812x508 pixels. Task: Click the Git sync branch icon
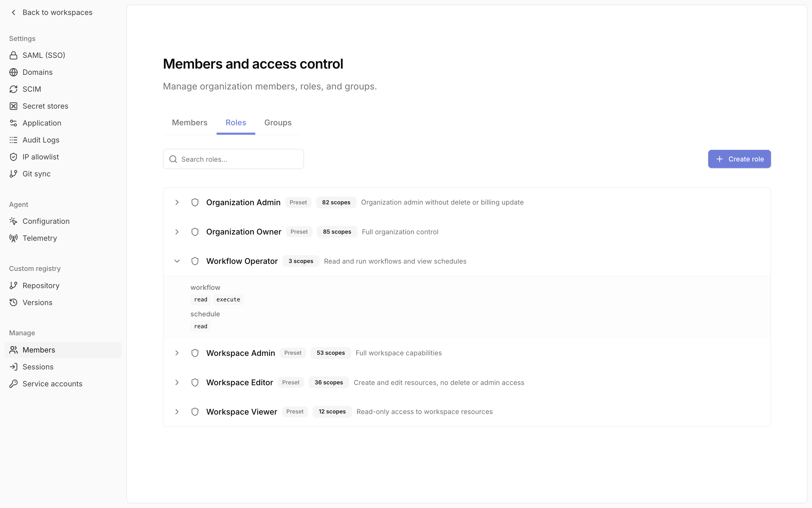click(x=14, y=174)
